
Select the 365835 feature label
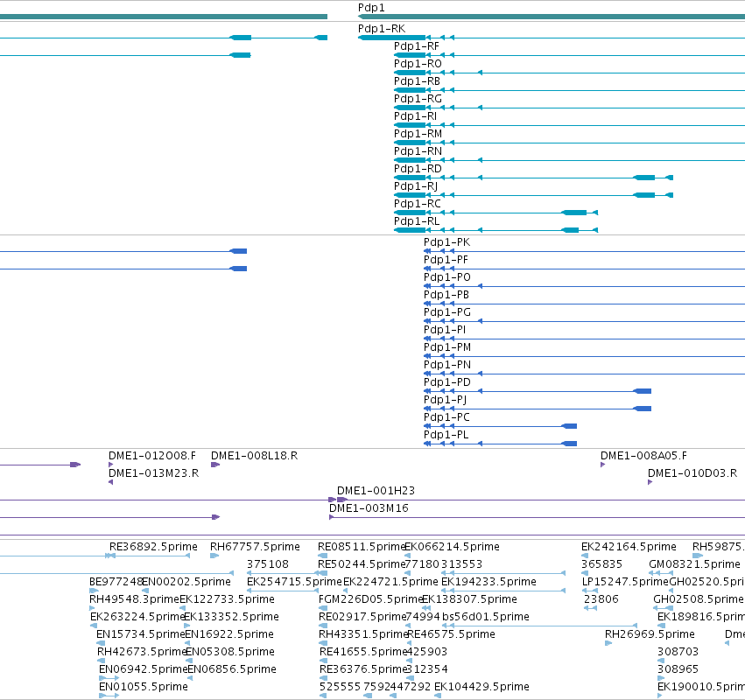click(602, 564)
